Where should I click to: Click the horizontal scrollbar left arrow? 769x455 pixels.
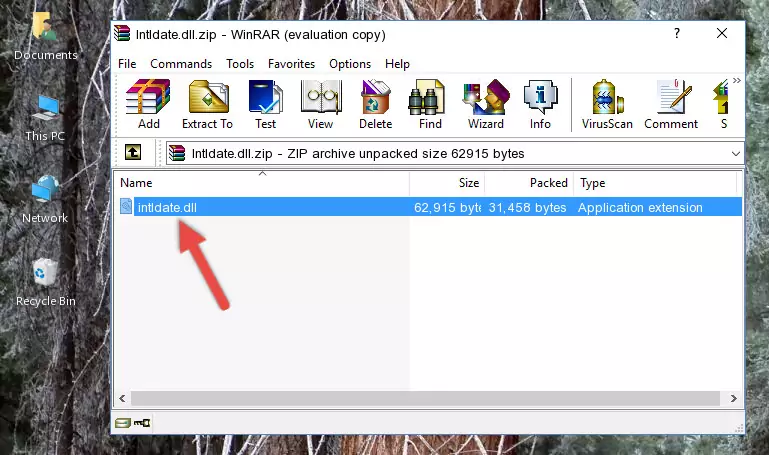[x=122, y=398]
